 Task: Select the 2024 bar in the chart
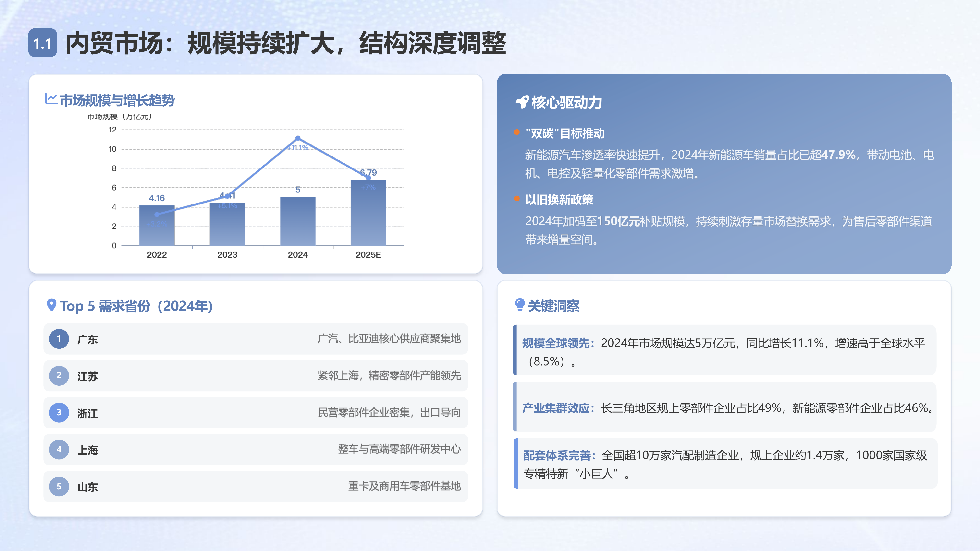pos(298,221)
